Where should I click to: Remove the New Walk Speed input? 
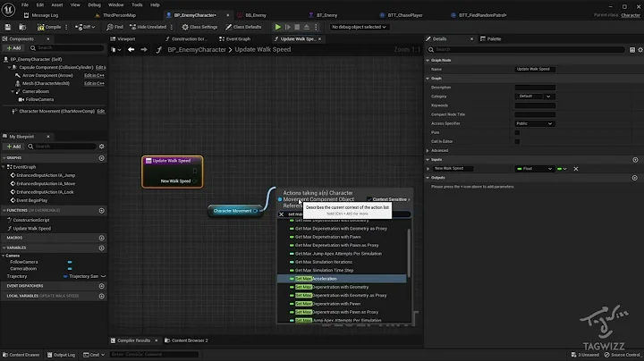click(576, 169)
